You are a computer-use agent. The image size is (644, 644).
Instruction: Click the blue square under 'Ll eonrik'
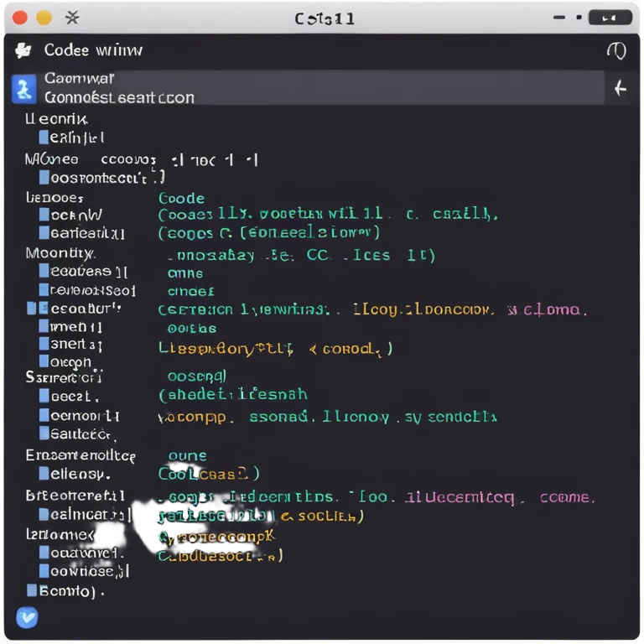tap(44, 138)
